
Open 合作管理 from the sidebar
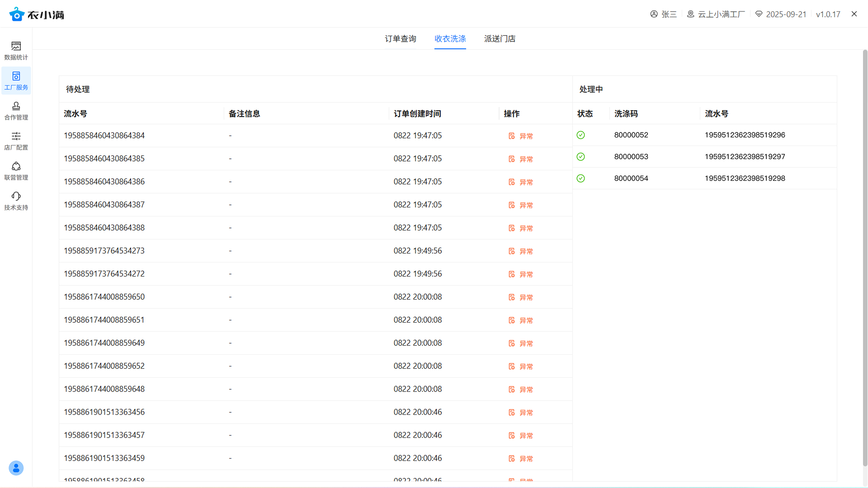pyautogui.click(x=16, y=110)
